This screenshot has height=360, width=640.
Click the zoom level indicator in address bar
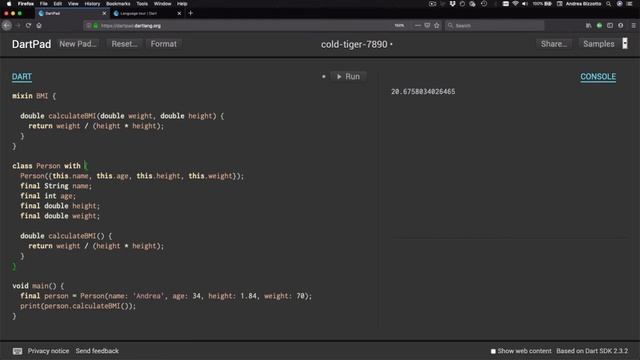tap(399, 26)
